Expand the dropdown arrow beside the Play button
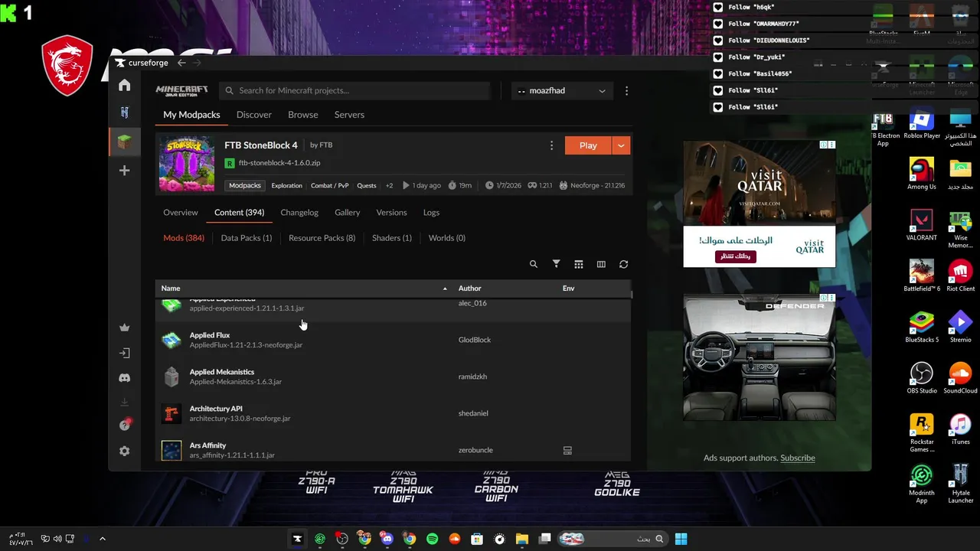This screenshot has height=551, width=980. [621, 145]
